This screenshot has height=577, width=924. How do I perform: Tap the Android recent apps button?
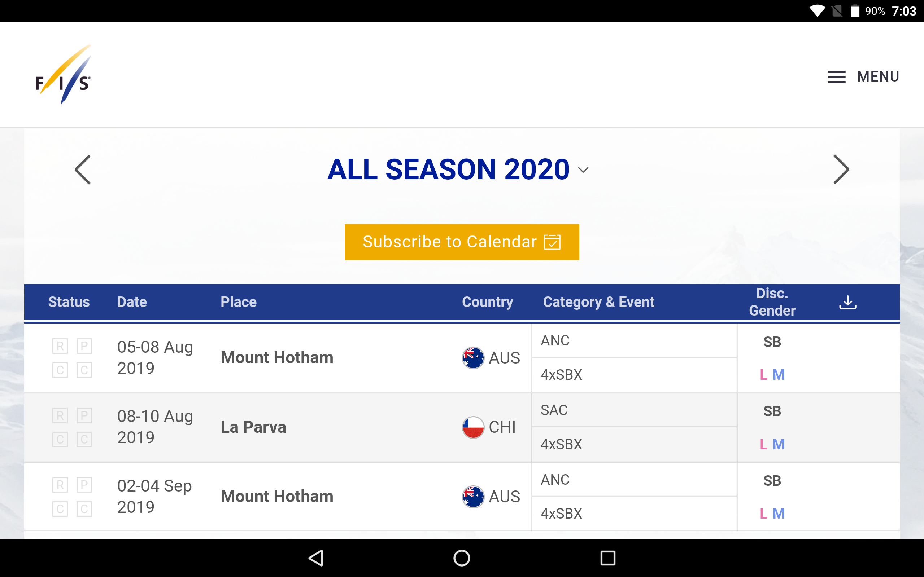pos(607,558)
